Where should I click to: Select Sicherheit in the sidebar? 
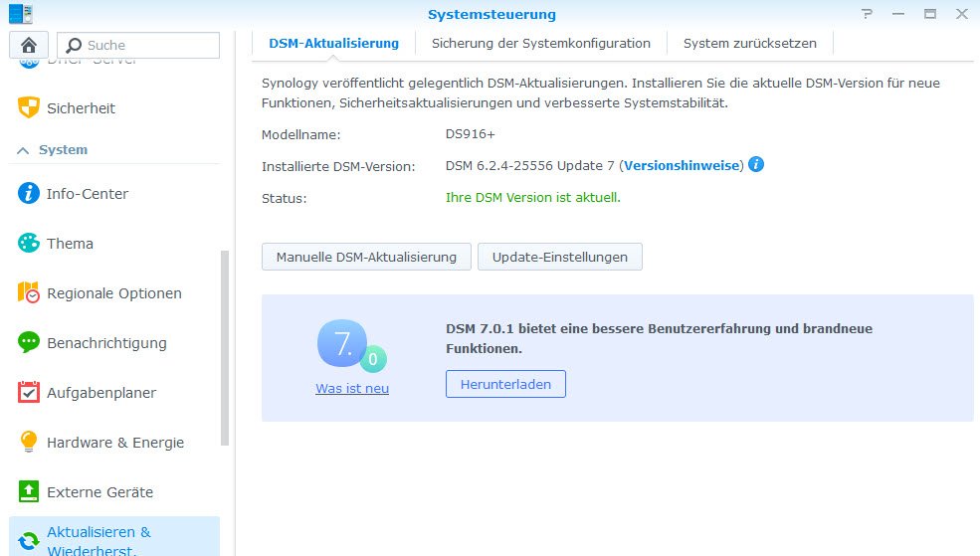tap(114, 107)
